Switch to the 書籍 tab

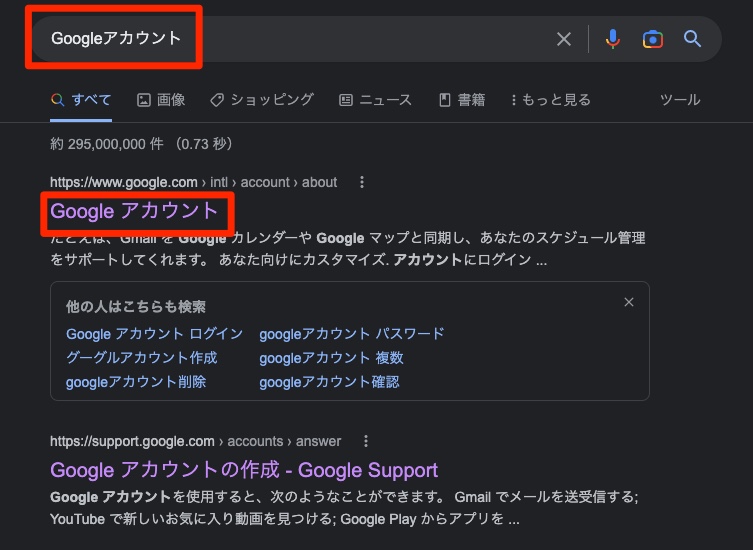point(462,100)
